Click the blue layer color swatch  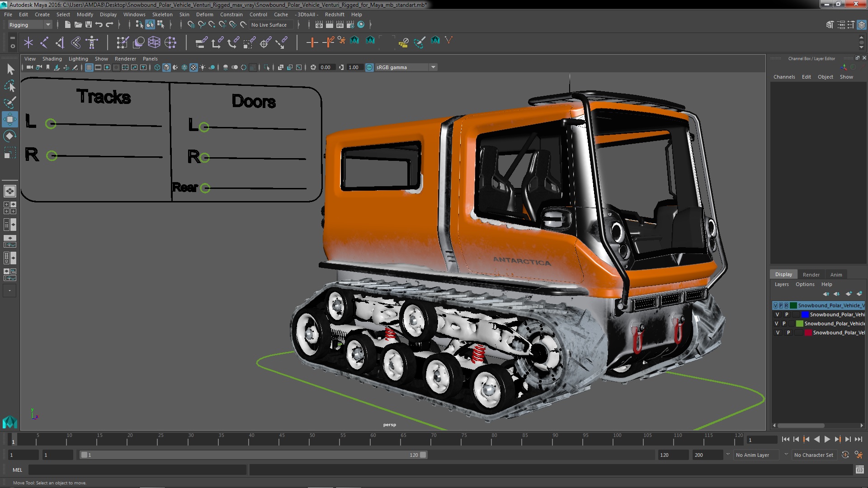tap(805, 314)
